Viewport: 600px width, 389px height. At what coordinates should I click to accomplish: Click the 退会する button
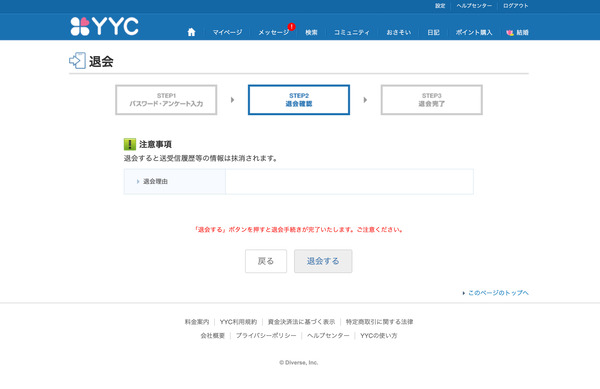point(323,261)
